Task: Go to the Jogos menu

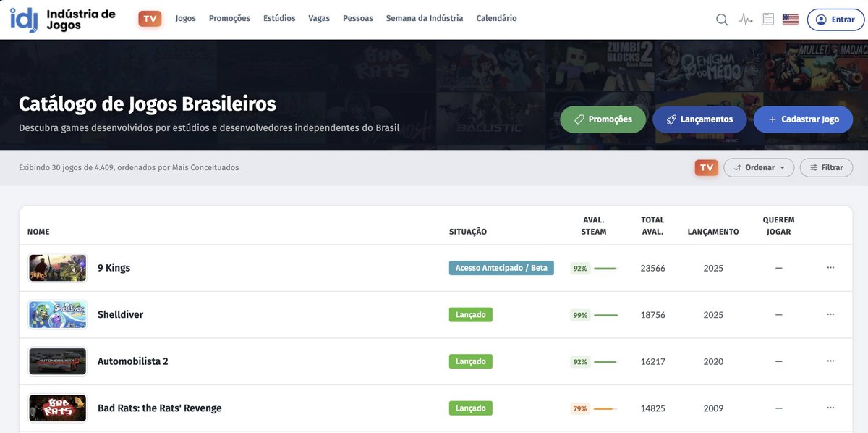Action: click(185, 19)
